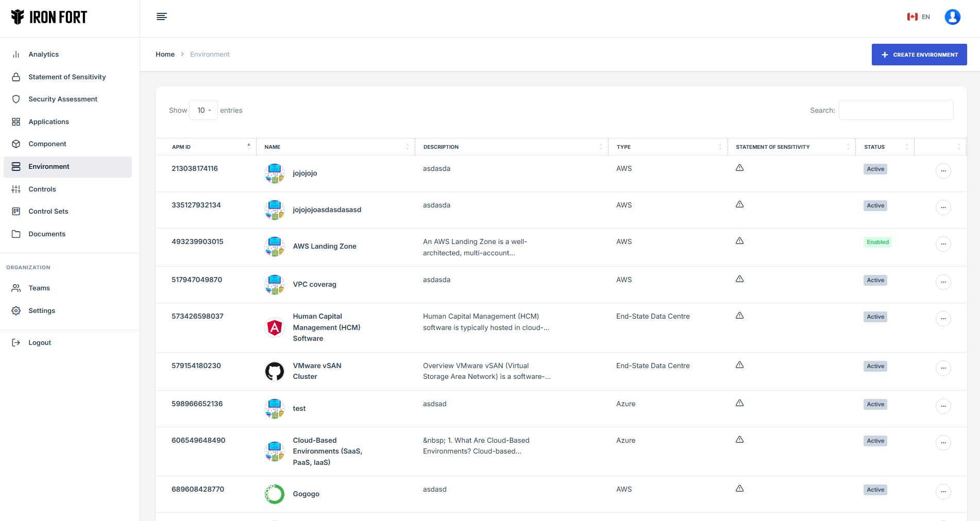
Task: Open actions menu for Gogogo row
Action: tap(943, 492)
